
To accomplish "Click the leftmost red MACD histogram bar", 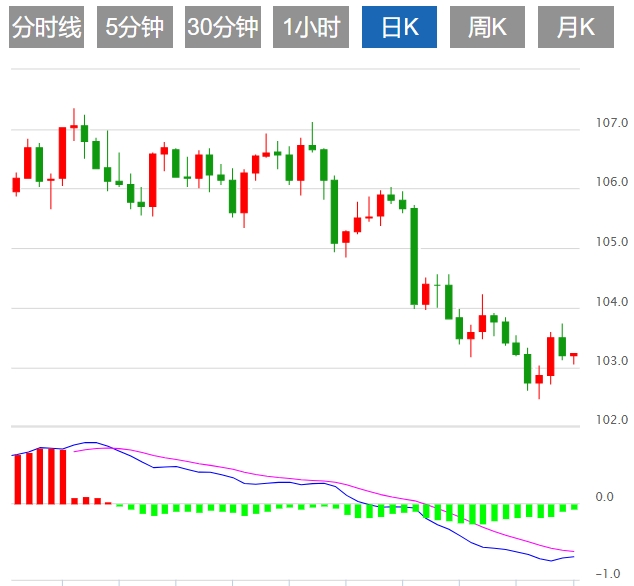I will click(16, 479).
